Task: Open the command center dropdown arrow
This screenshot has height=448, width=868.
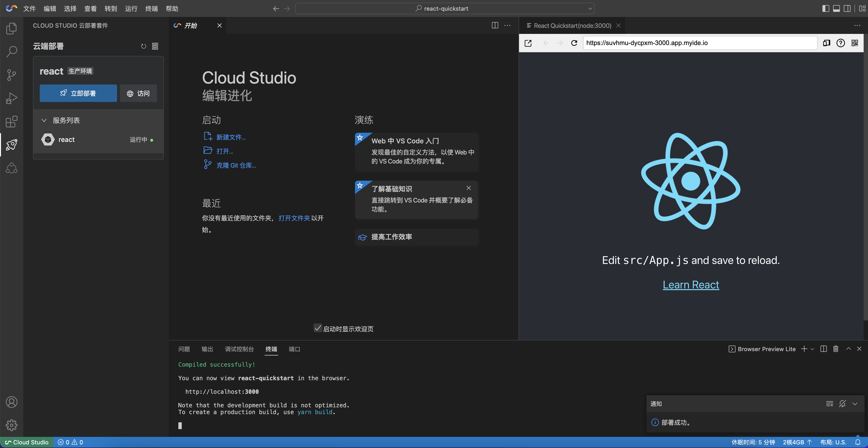Action: [590, 8]
